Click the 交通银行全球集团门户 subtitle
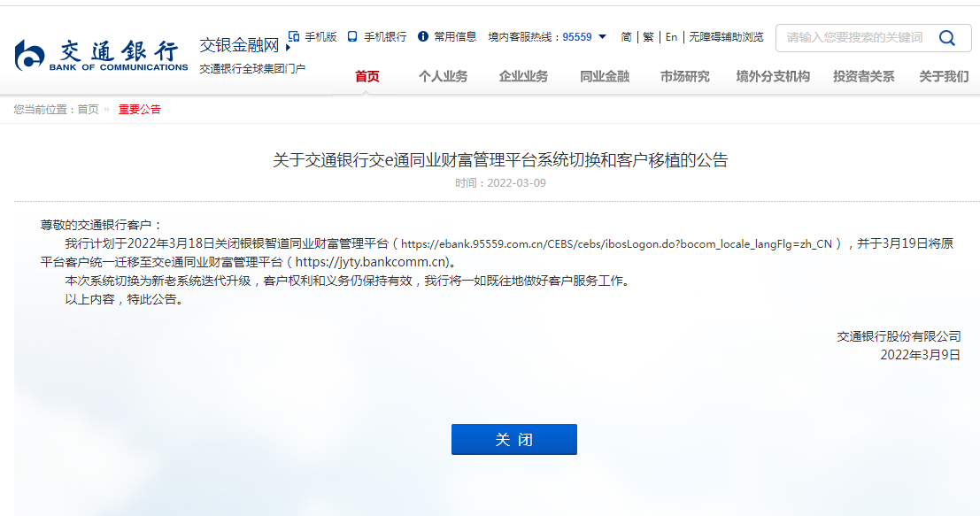Viewport: 980px width, 516px height. 252,69
